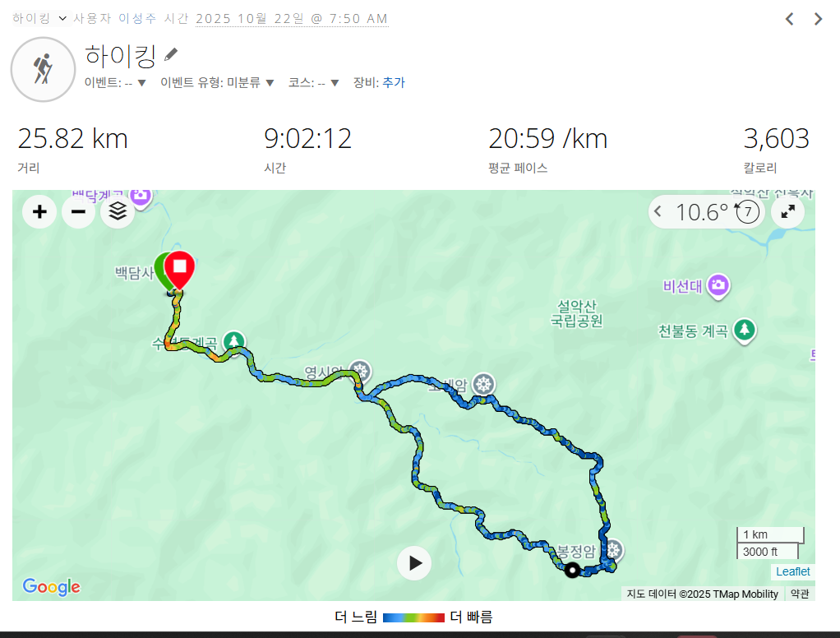The image size is (840, 638).
Task: Open the map layers selector
Action: click(x=118, y=211)
